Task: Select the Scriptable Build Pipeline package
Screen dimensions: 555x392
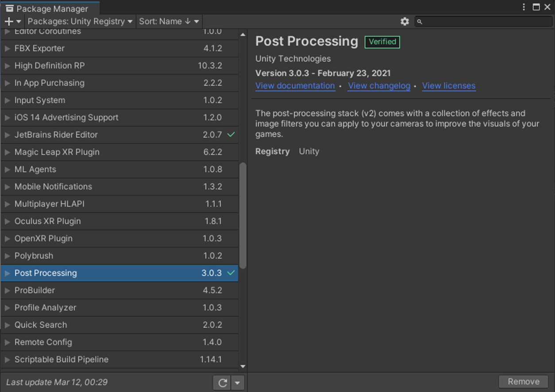Action: pyautogui.click(x=119, y=359)
